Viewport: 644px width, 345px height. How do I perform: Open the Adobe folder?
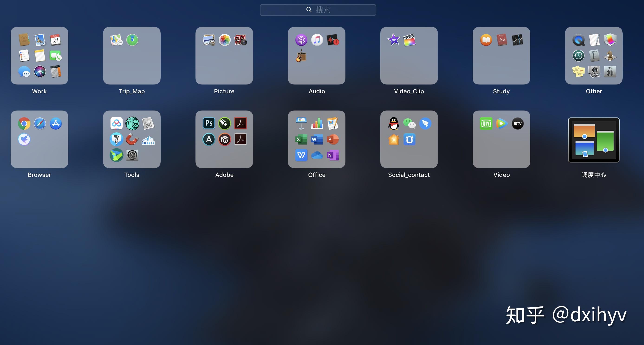[224, 139]
